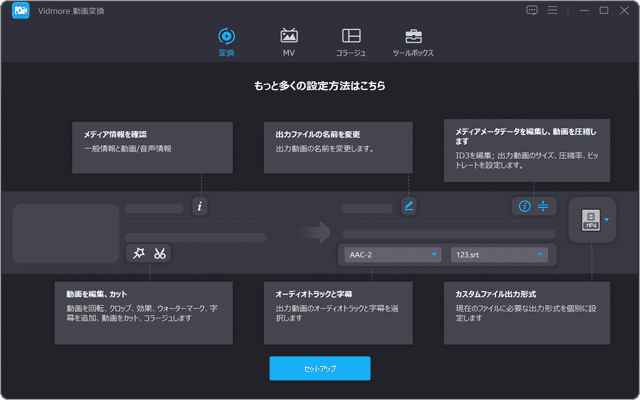
Task: Click the blue セットアップ button
Action: coord(320,368)
